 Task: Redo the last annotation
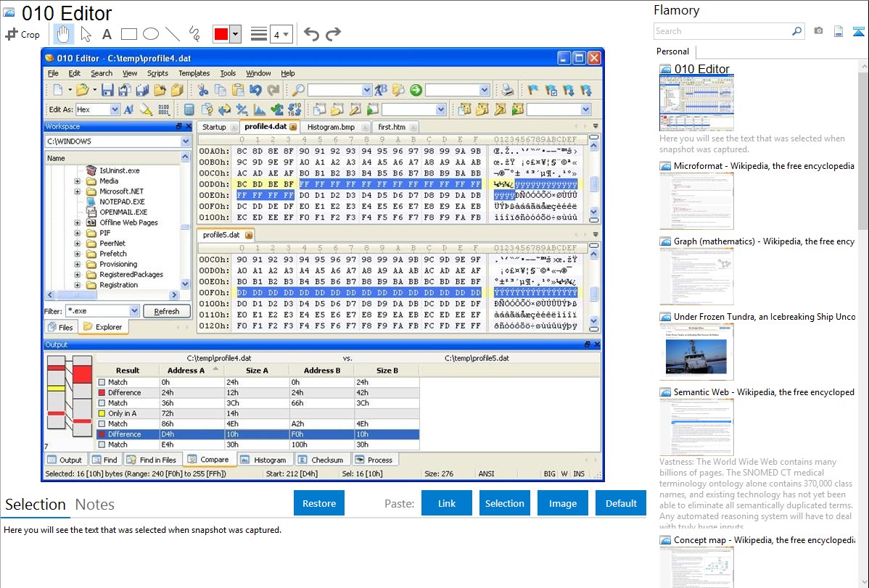pos(333,34)
